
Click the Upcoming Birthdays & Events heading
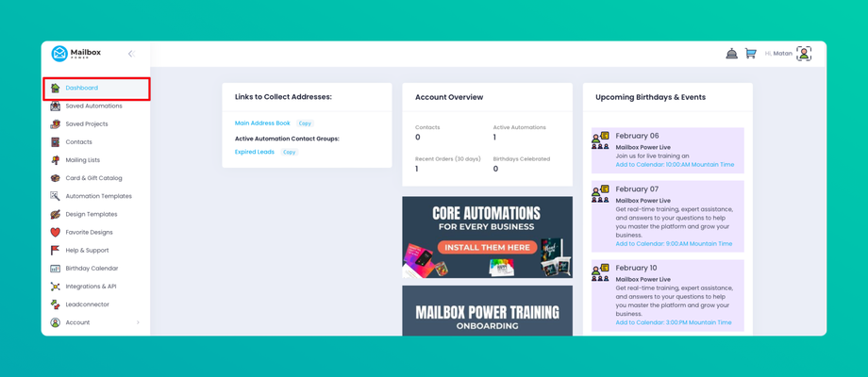coord(650,97)
